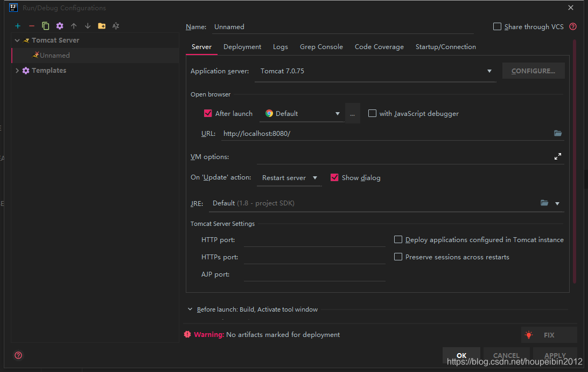
Task: Add a new configuration with plus icon
Action: point(18,26)
